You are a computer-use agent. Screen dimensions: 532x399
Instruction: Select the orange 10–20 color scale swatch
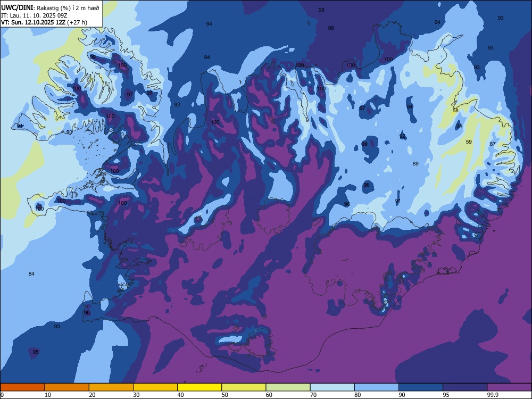tap(67, 387)
